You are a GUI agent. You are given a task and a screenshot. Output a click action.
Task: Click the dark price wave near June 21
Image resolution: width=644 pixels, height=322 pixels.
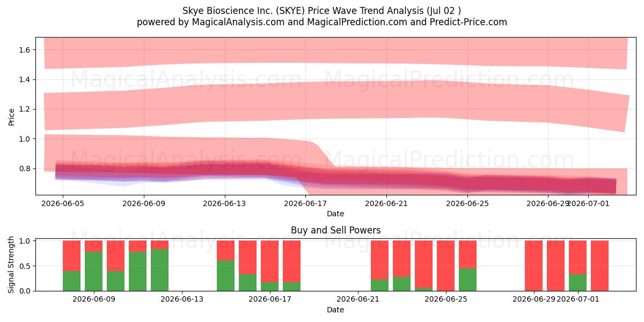[386, 180]
